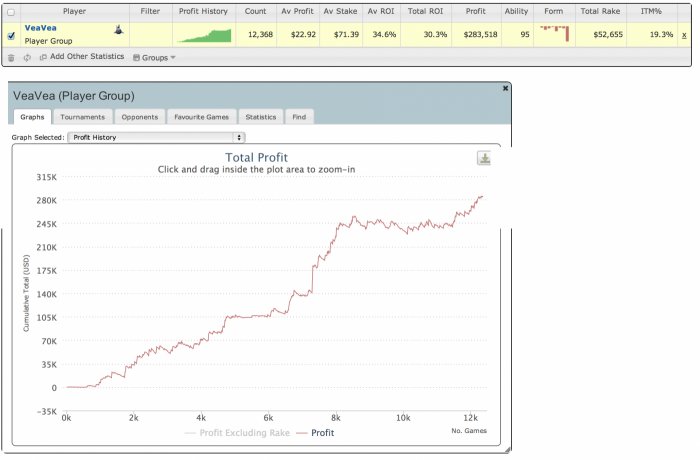The height and width of the screenshot is (460, 700).
Task: Click the Total Profit chart title
Action: 256,158
